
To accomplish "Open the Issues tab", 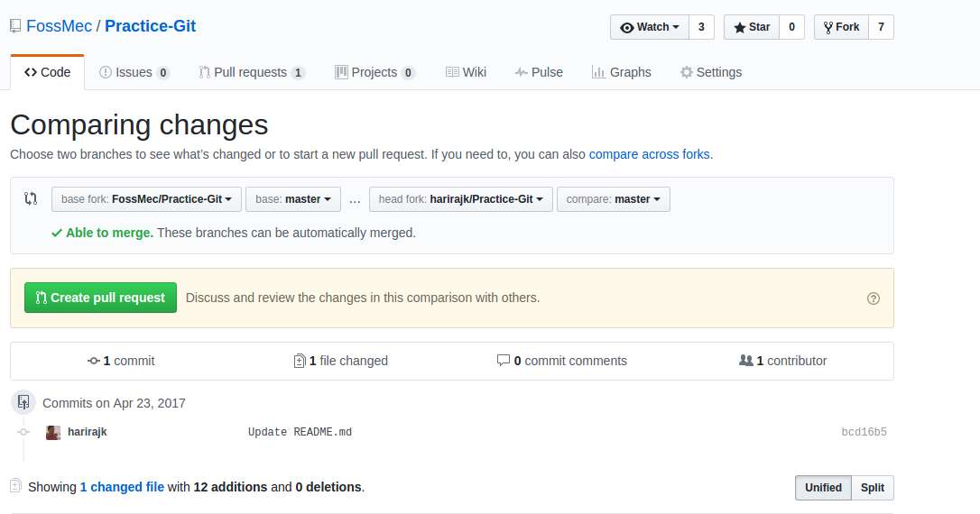I will 134,72.
